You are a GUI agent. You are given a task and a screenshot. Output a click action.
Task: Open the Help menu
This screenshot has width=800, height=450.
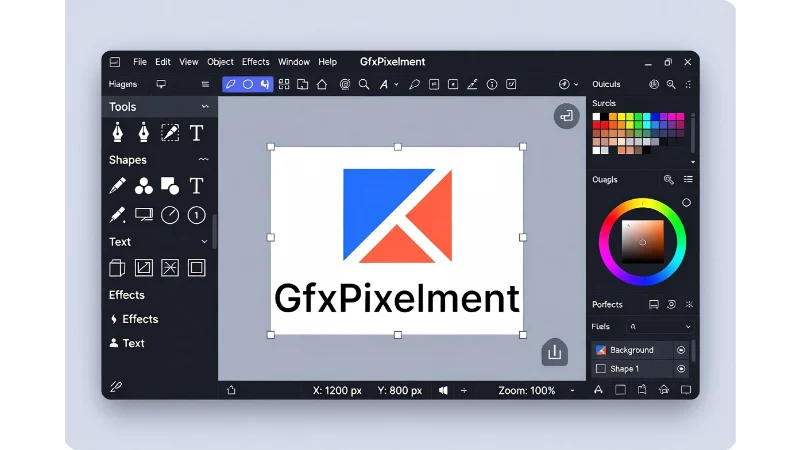(x=328, y=62)
